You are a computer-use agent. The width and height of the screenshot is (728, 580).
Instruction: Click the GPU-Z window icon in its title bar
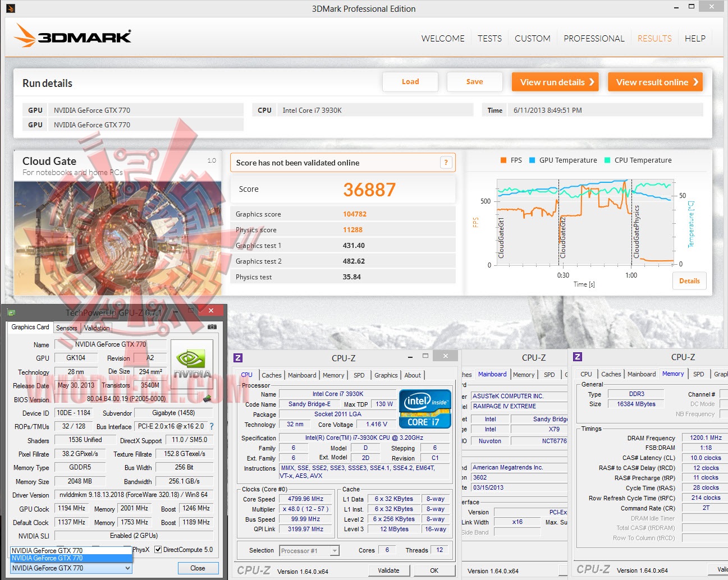point(11,312)
